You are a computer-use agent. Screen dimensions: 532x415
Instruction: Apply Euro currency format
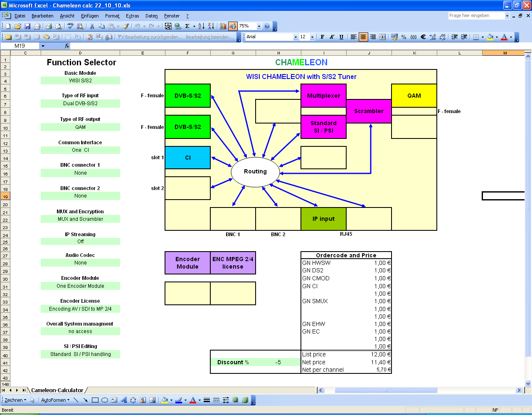(423, 37)
